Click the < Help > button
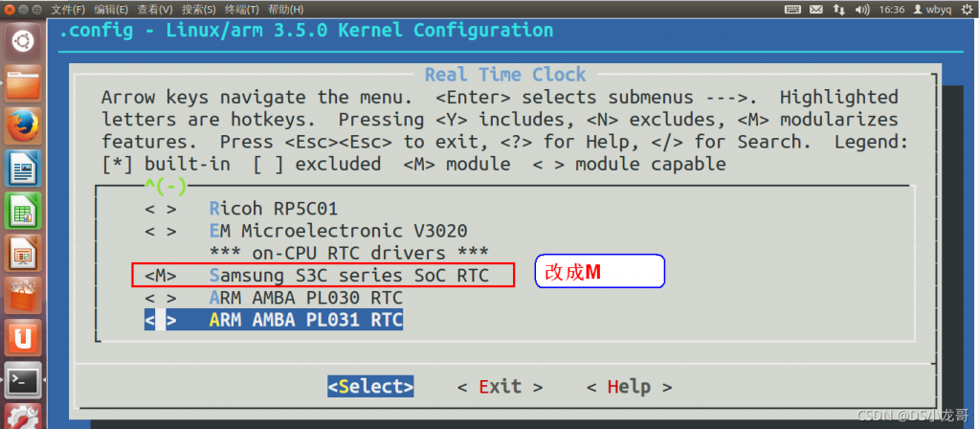The width and height of the screenshot is (980, 429). [630, 387]
